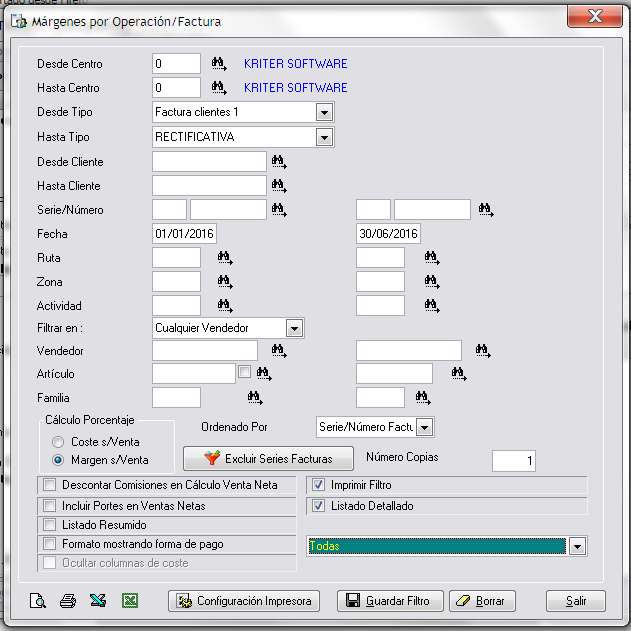Click the Desde Centro input field
The height and width of the screenshot is (631, 631).
[x=176, y=64]
